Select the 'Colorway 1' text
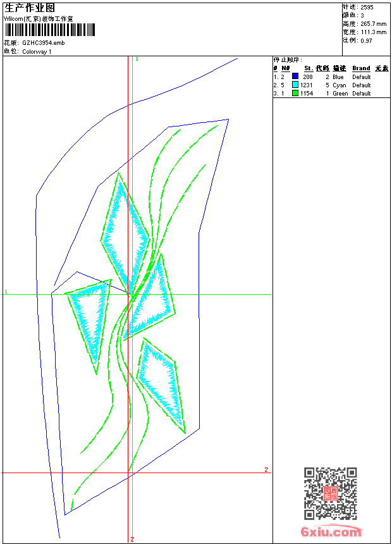 tap(37, 52)
